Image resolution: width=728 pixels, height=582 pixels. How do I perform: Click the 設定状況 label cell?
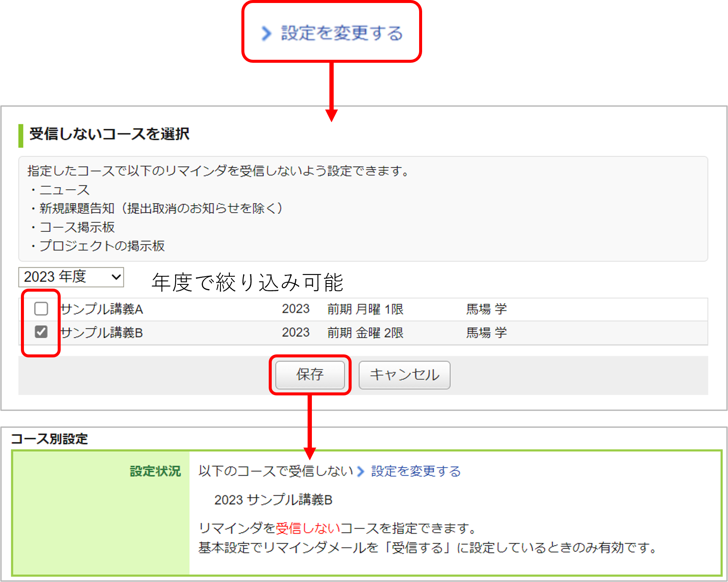[101, 513]
